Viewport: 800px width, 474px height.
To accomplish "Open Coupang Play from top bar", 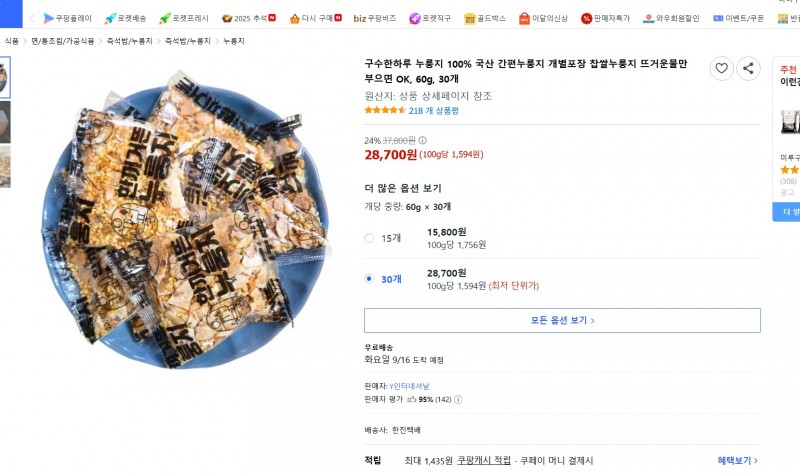I will pos(67,18).
